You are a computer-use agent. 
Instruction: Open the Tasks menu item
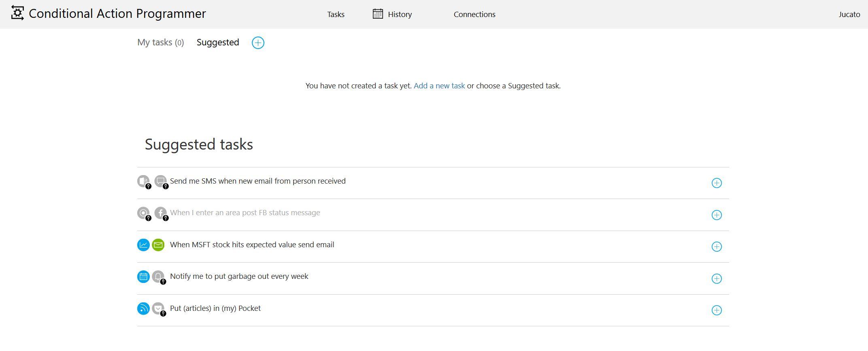pos(336,15)
